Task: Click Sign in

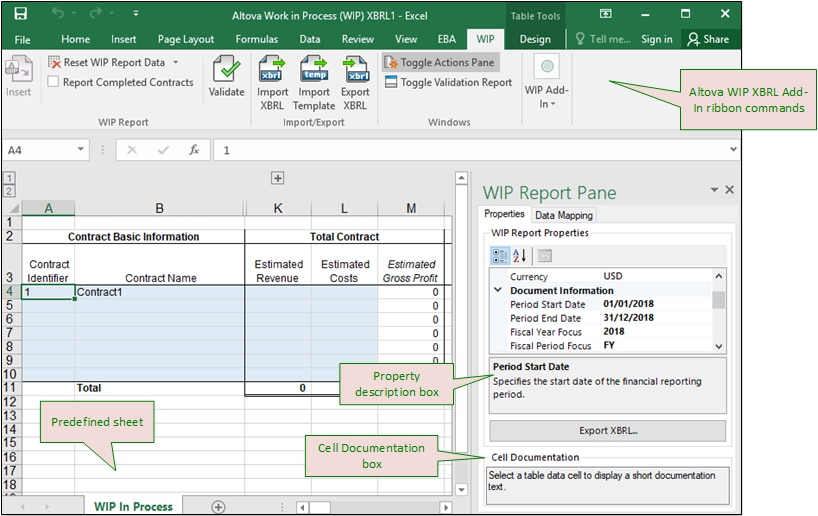Action: tap(656, 39)
